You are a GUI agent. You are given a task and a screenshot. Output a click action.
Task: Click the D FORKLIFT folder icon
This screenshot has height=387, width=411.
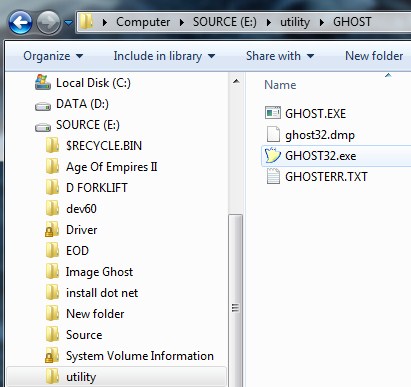[x=52, y=187]
